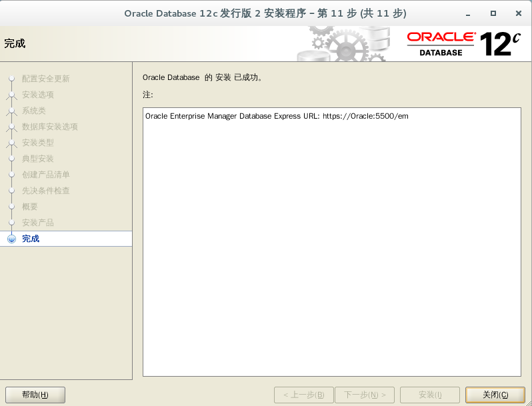Click the 关闭(C) close button
532x406 pixels.
point(495,395)
